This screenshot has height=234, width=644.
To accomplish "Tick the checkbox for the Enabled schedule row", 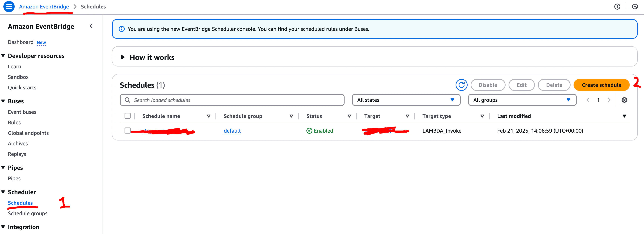I will pos(128,131).
